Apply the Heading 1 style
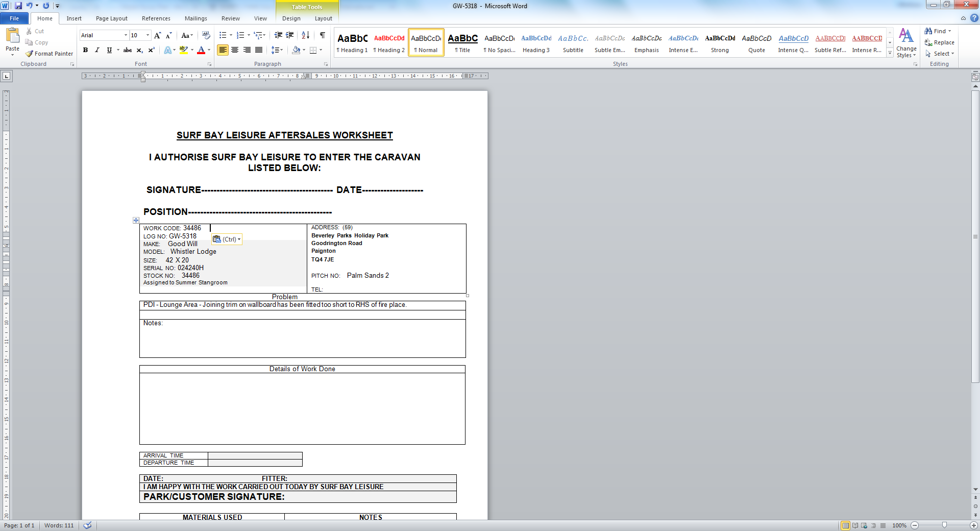This screenshot has height=531, width=980. point(352,42)
